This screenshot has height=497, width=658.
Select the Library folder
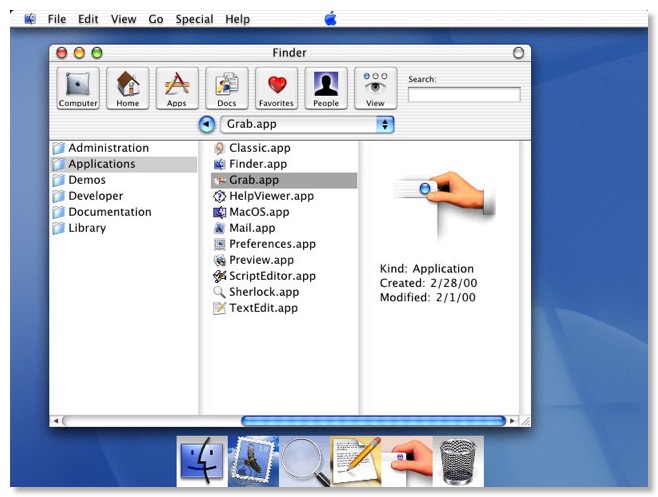click(x=124, y=228)
